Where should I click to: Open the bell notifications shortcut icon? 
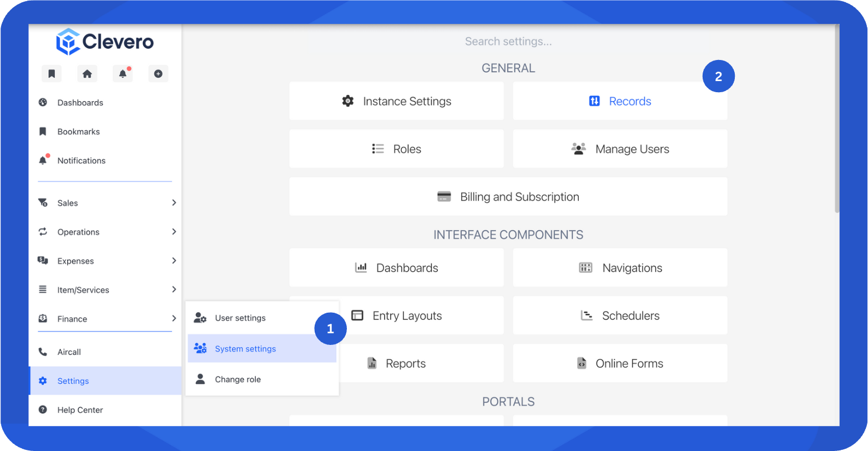(123, 73)
